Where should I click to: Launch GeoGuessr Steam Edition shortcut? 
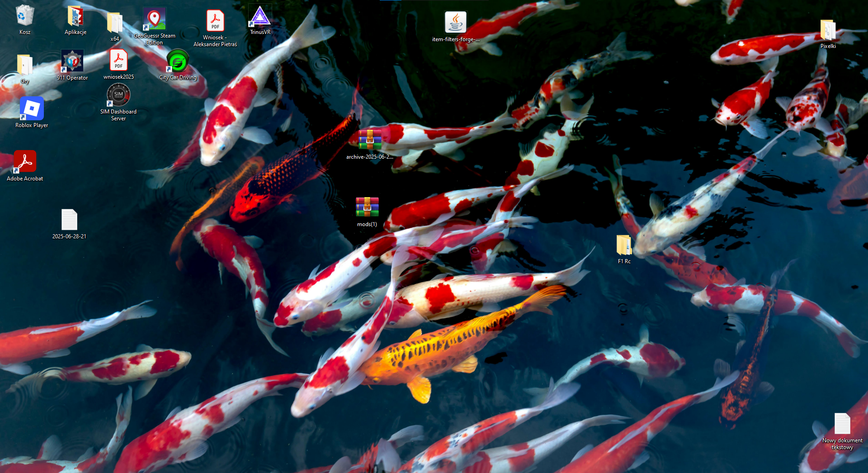pos(155,19)
